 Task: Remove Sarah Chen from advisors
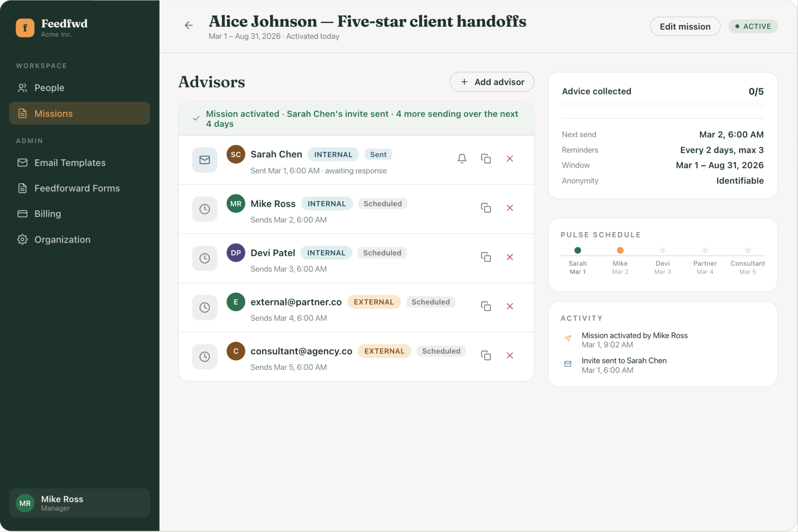[510, 158]
